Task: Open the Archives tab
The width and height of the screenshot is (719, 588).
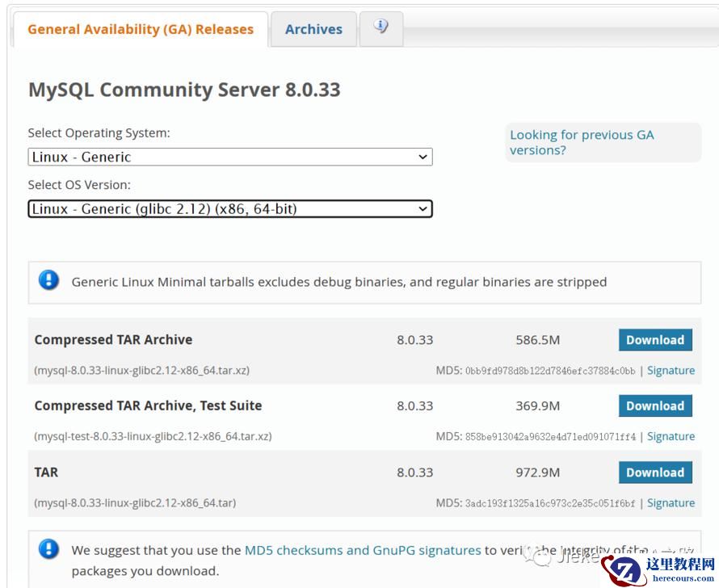Action: 313,29
